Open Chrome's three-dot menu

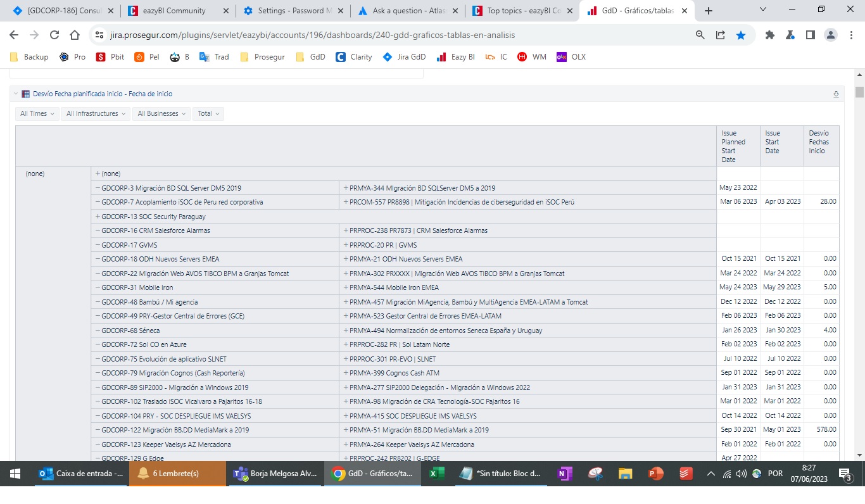click(x=852, y=35)
